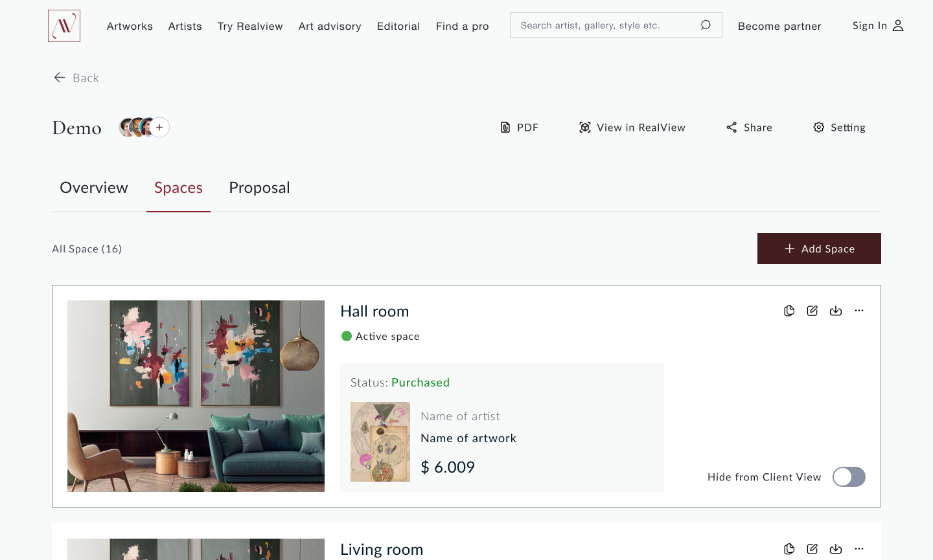933x560 pixels.
Task: Focus the artist search field
Action: (x=603, y=25)
